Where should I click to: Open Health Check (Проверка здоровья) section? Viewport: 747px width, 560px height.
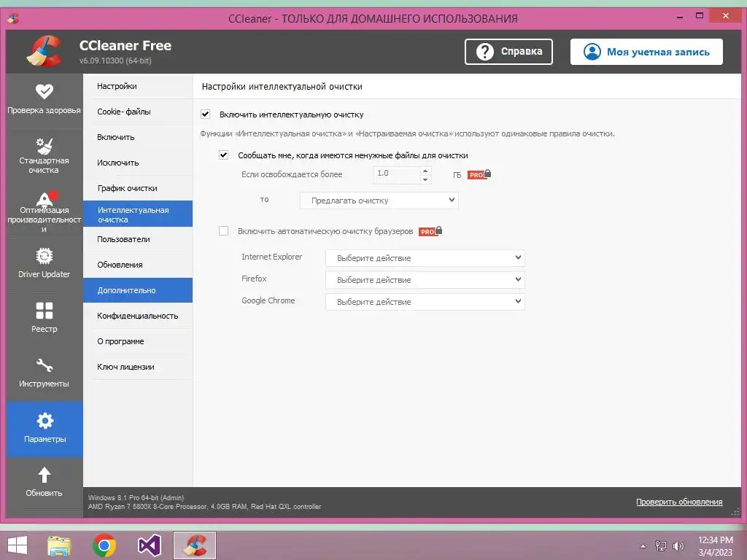(44, 100)
